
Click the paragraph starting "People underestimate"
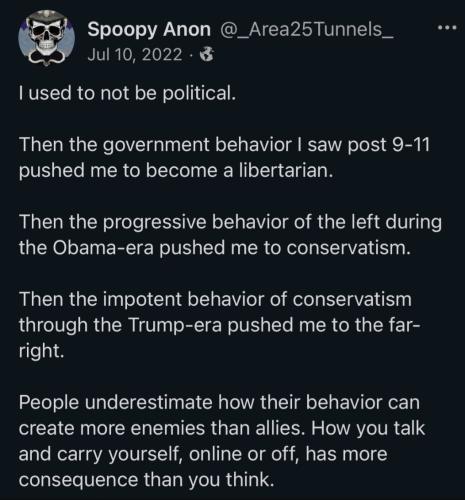[222, 441]
